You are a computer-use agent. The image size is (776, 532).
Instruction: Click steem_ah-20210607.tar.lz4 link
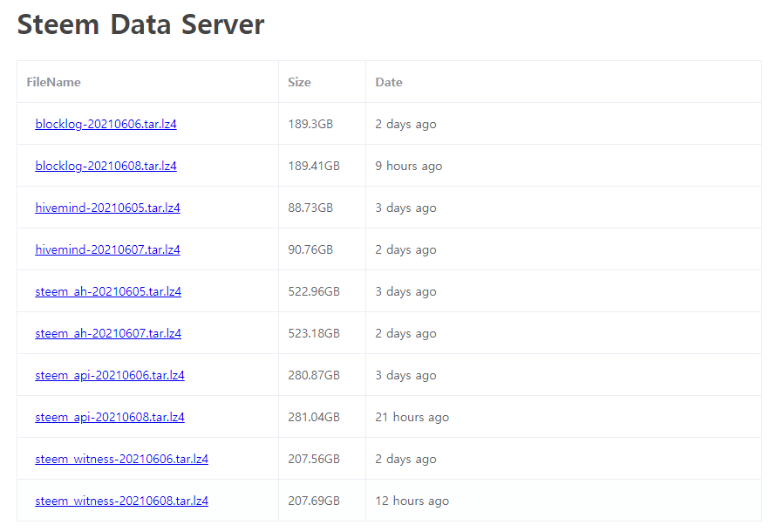tap(108, 333)
